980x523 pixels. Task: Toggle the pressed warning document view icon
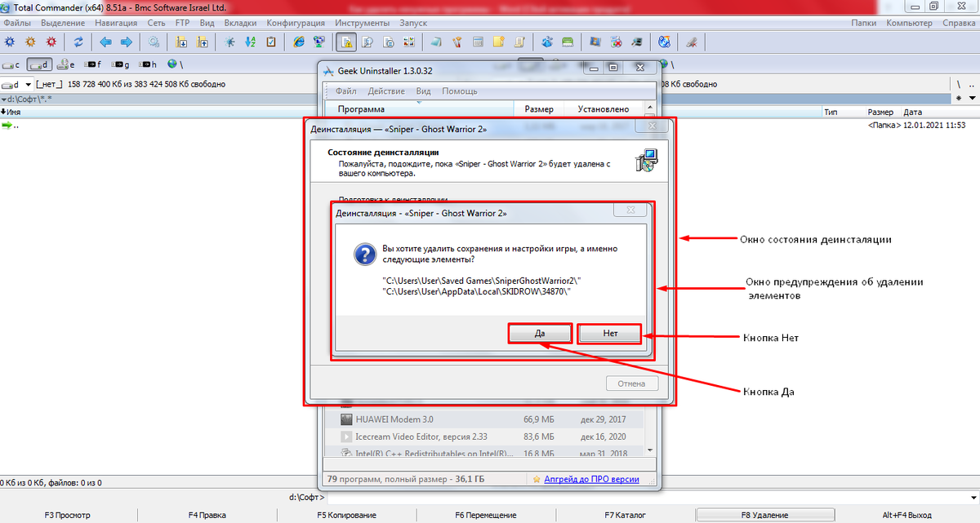click(347, 42)
